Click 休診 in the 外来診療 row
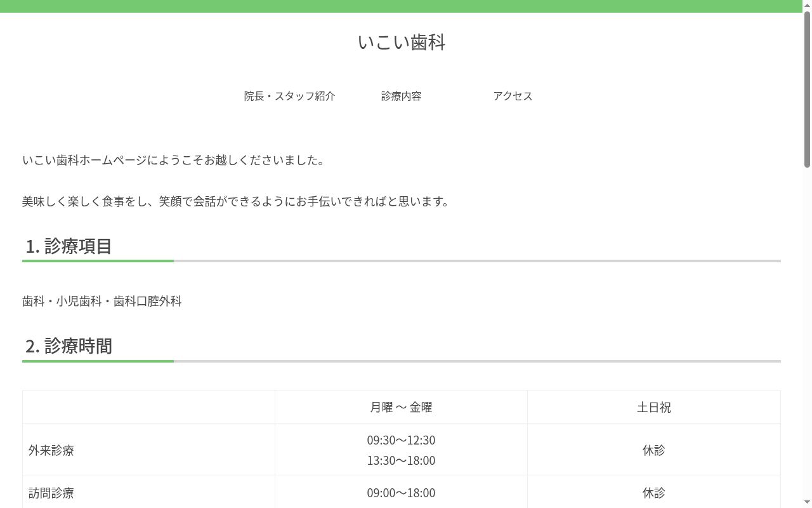The height and width of the screenshot is (508, 812). click(x=654, y=450)
